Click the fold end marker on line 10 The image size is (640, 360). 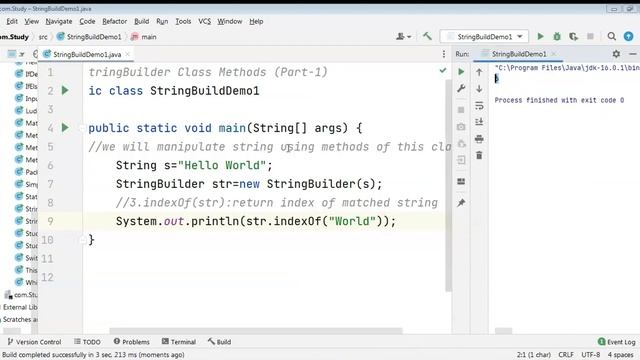click(82, 240)
